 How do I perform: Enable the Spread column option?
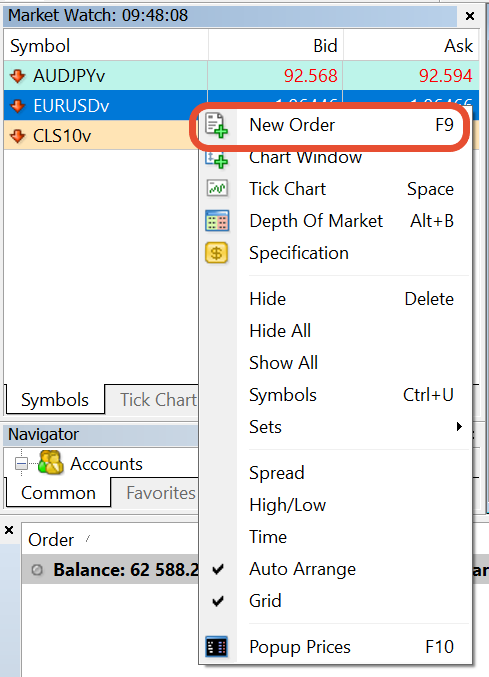tap(277, 473)
